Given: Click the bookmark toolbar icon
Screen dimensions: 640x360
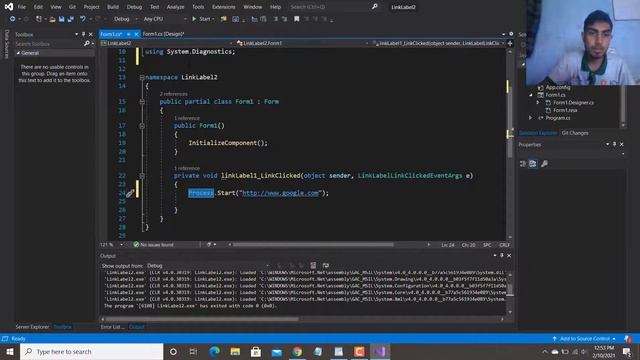Looking at the screenshot, I should [x=297, y=19].
